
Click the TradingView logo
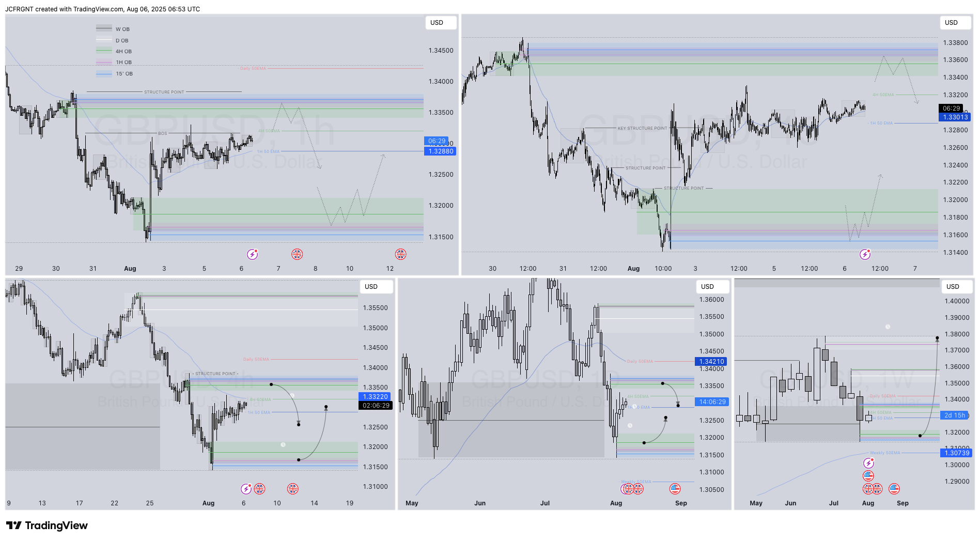pyautogui.click(x=47, y=525)
